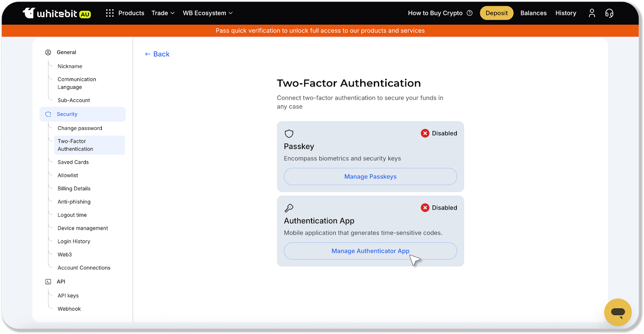Open the Products grid icon
Image resolution: width=644 pixels, height=334 pixels.
click(109, 13)
